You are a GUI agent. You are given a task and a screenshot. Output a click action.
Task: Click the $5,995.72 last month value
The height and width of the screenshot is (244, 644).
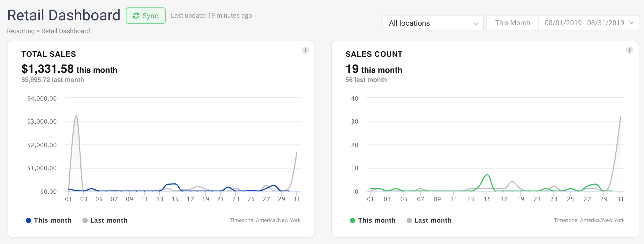coord(53,80)
